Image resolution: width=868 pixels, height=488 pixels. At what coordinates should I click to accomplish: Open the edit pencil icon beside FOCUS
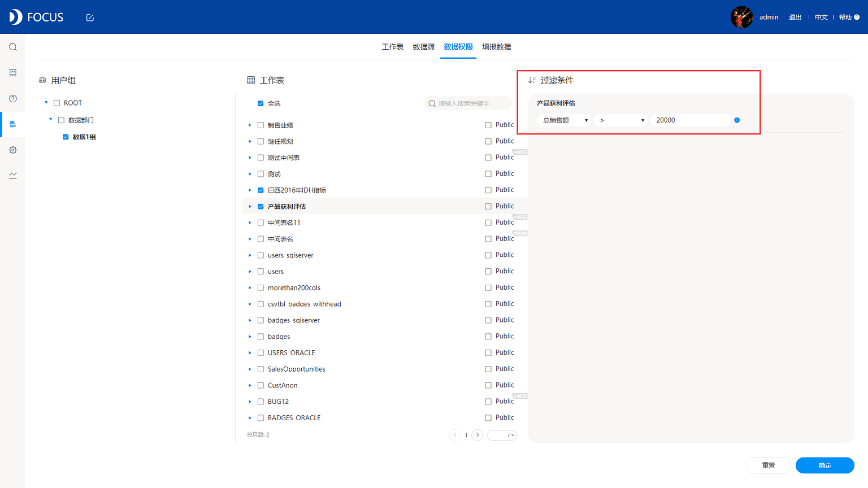90,18
